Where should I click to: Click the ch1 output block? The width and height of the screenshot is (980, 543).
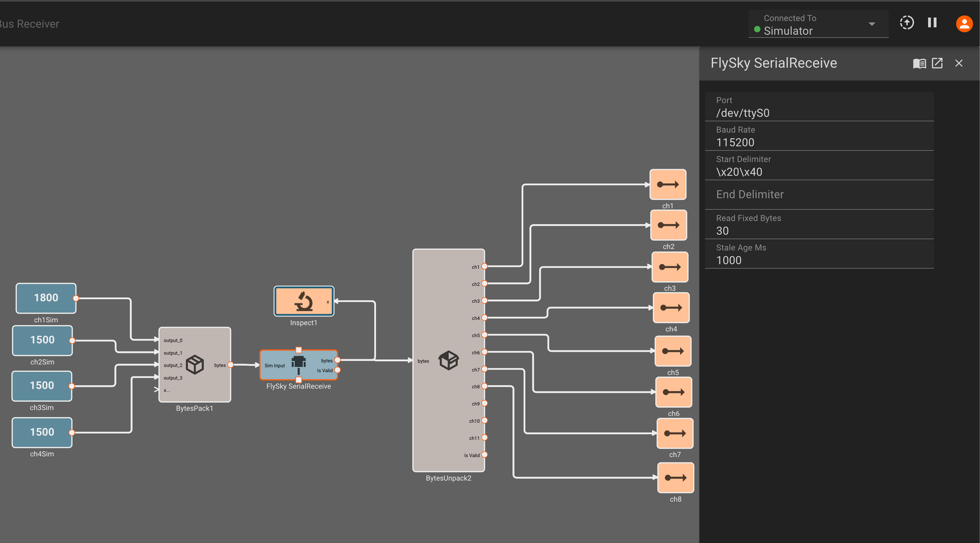(x=667, y=185)
